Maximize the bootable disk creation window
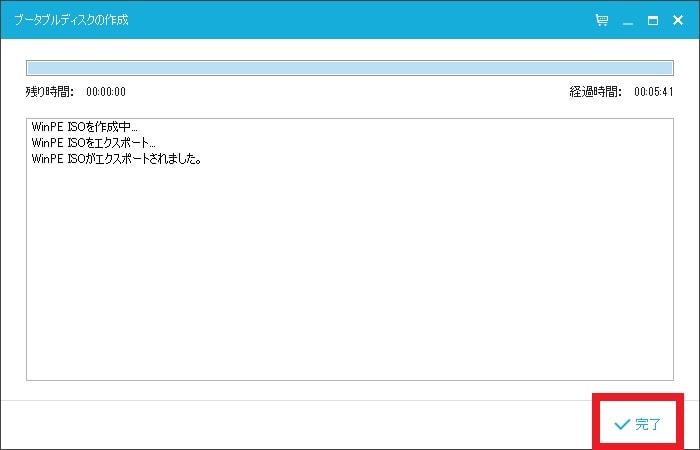The image size is (700, 450). pyautogui.click(x=653, y=20)
